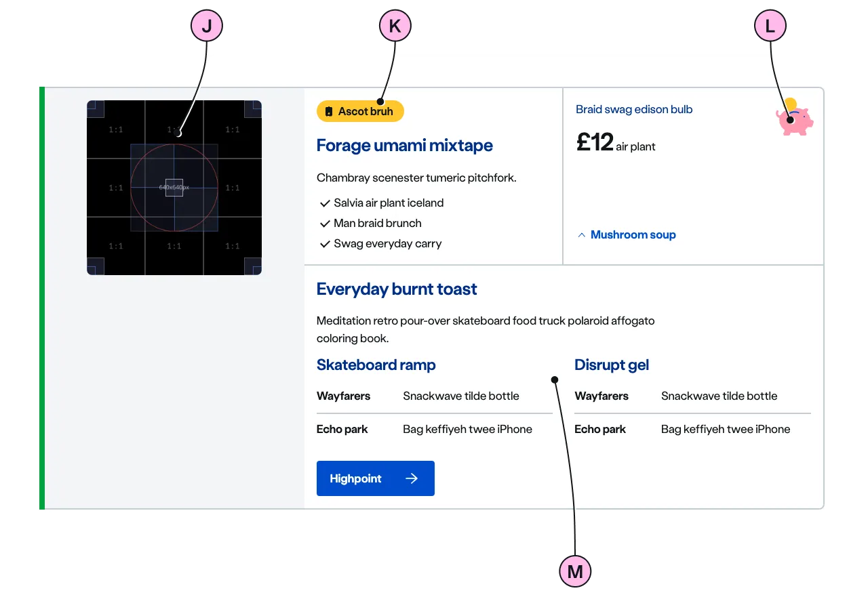
Task: Click the icon inside Ascot bruh badge
Action: point(329,112)
